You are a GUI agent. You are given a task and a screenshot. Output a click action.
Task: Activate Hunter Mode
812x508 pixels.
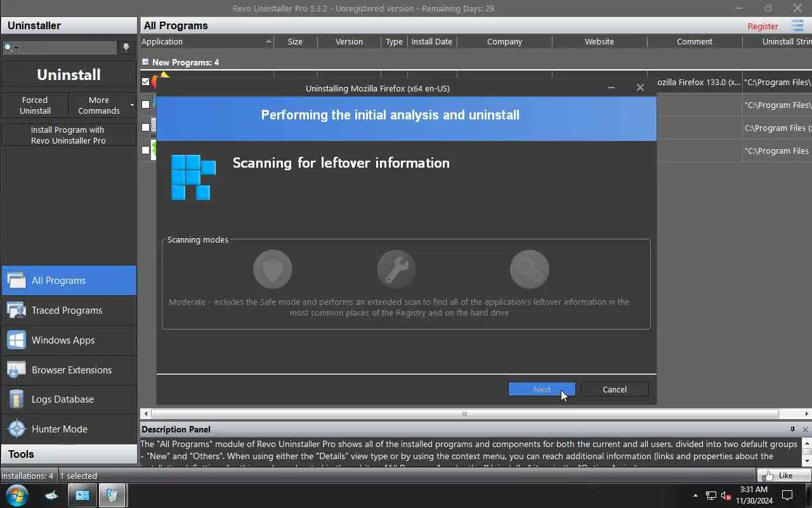69,429
